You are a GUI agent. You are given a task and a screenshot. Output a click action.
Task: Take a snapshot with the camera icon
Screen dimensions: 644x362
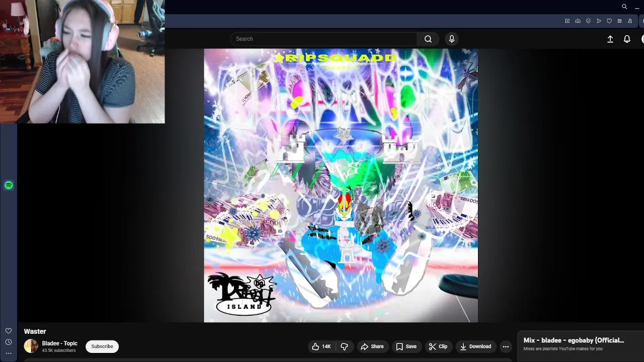578,21
